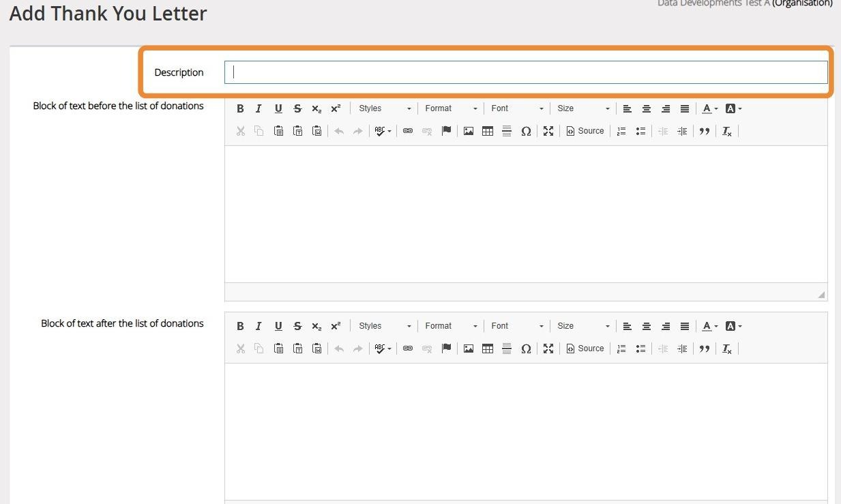Toggle Italic in the after-donations editor
Image resolution: width=841 pixels, height=504 pixels.
click(259, 326)
